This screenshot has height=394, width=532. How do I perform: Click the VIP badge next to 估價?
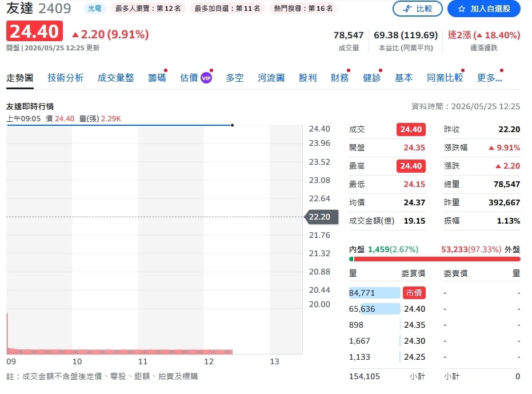tap(206, 78)
